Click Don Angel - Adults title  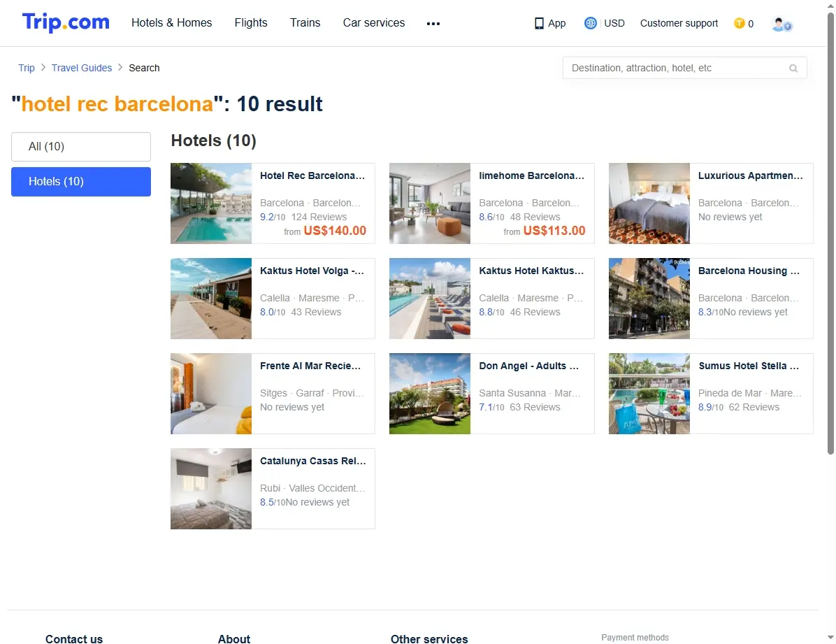click(529, 366)
